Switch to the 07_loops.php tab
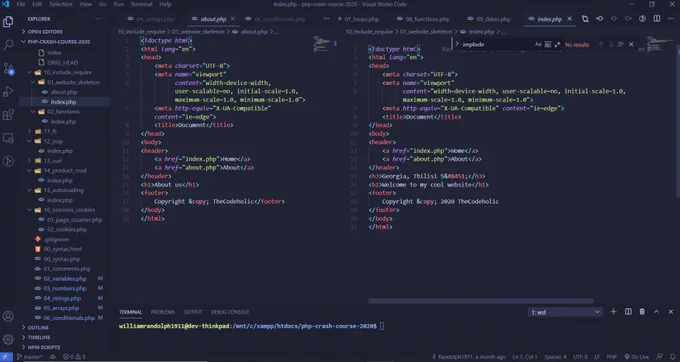This screenshot has height=362, width=680. [362, 19]
